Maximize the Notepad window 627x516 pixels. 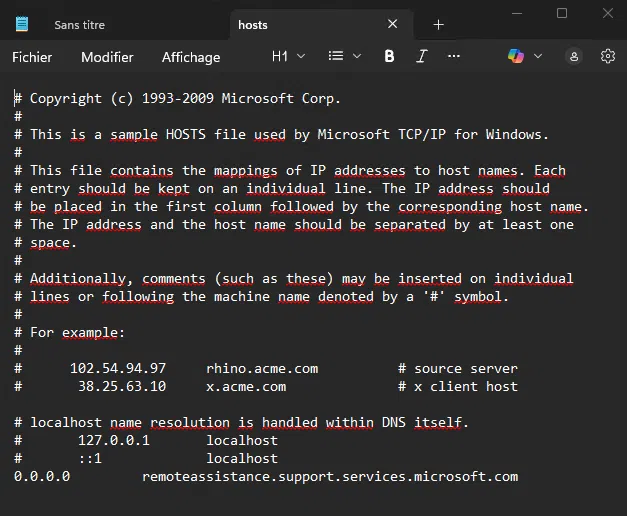pos(562,13)
